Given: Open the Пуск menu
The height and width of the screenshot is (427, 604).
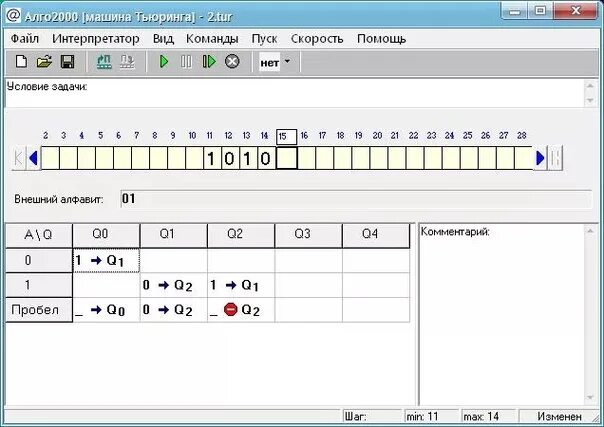Looking at the screenshot, I should [264, 39].
